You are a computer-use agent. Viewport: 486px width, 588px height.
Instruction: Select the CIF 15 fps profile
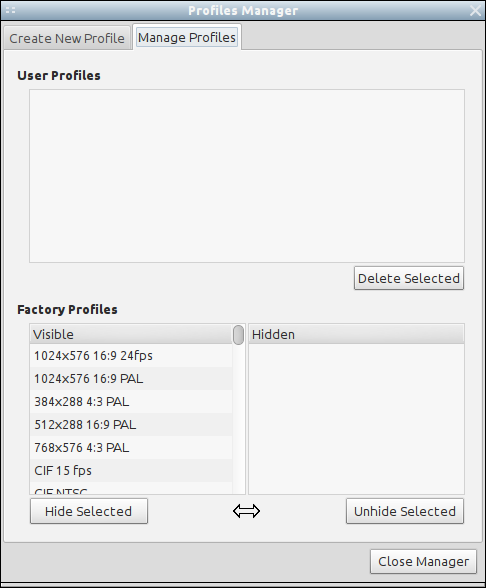tap(131, 471)
